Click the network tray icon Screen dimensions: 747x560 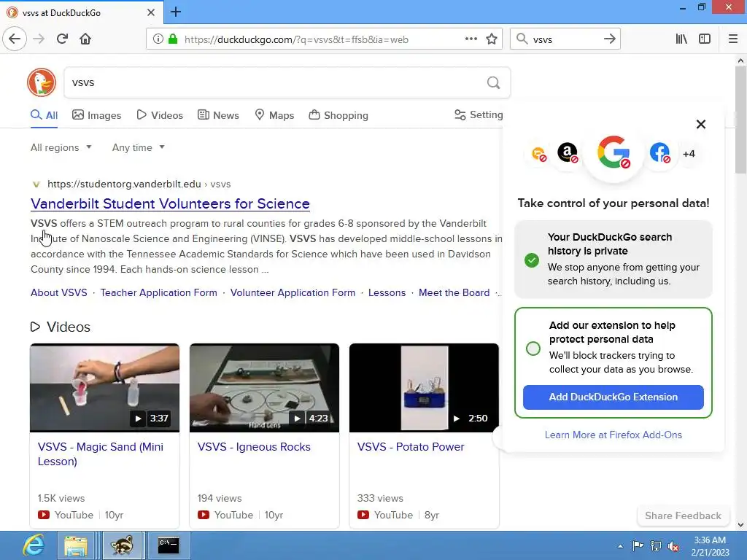(x=656, y=546)
